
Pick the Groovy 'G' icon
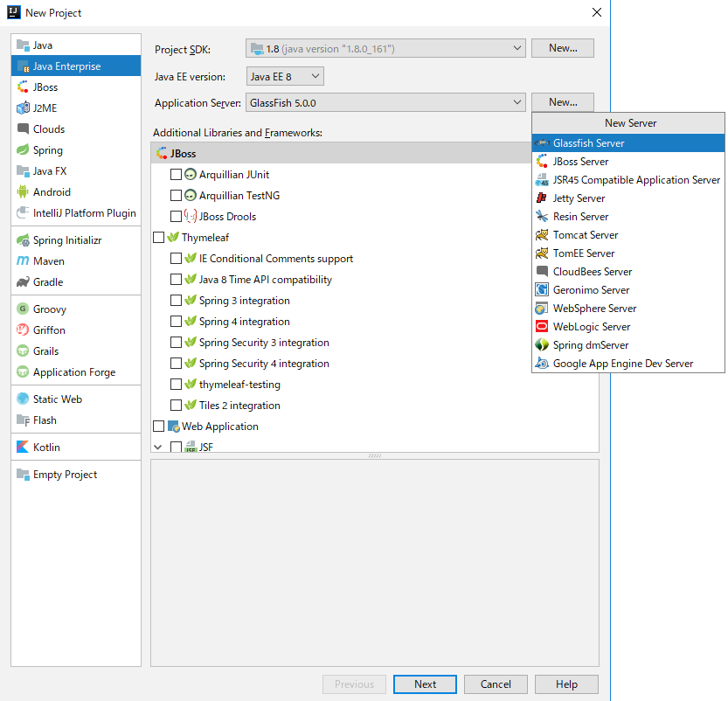[x=23, y=309]
